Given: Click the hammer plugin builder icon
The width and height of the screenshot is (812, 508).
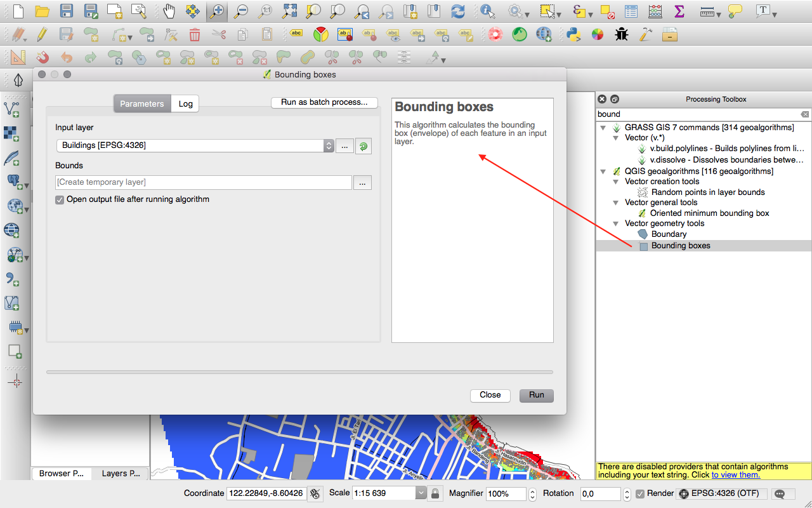Looking at the screenshot, I should click(646, 34).
